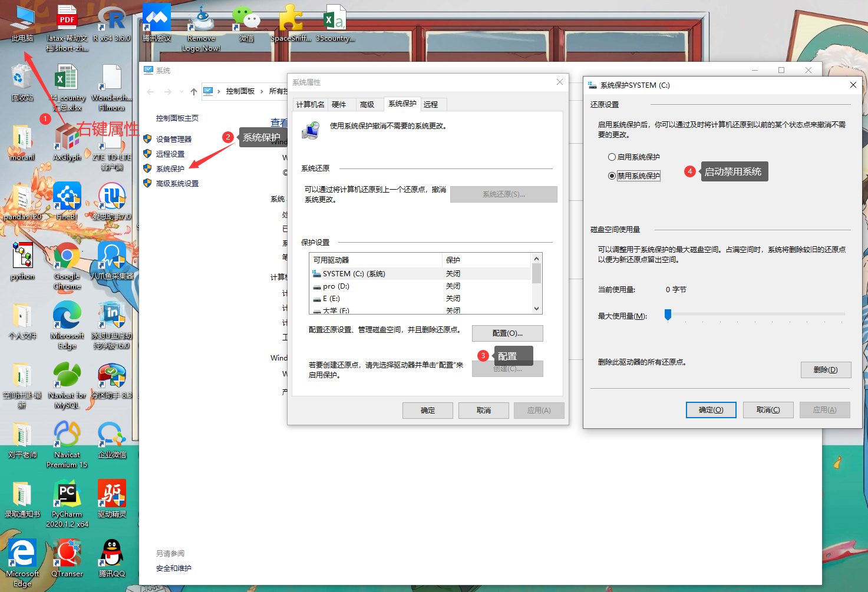Click 取消 in 系统属性 dialog
This screenshot has width=868, height=592.
[x=484, y=411]
